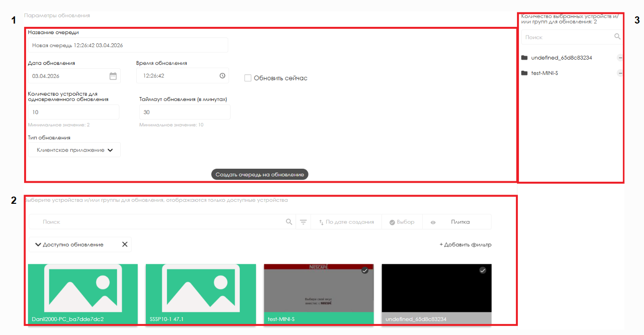Image resolution: width=644 pixels, height=335 pixels.
Task: Click Создать очередь на обновление button
Action: pyautogui.click(x=259, y=174)
